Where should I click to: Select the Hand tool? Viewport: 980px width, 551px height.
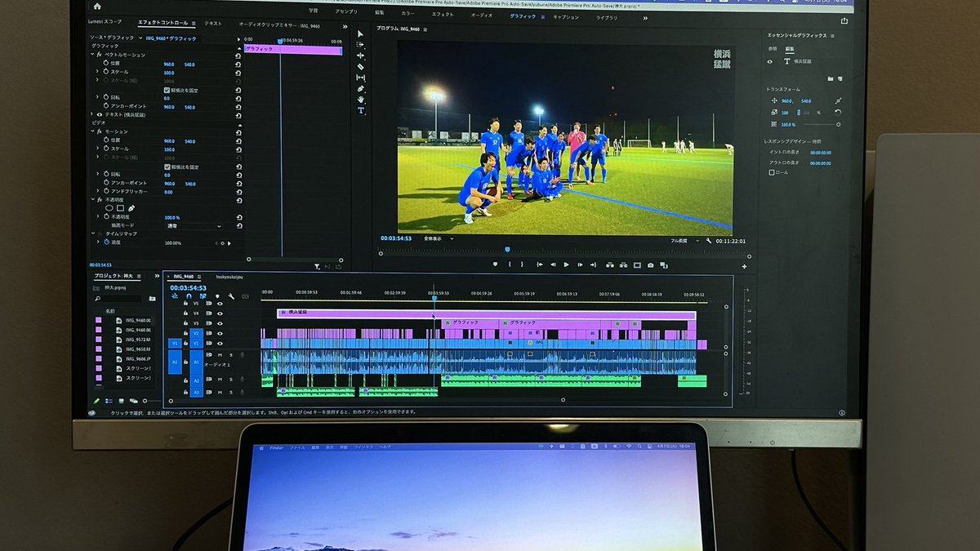pos(360,100)
